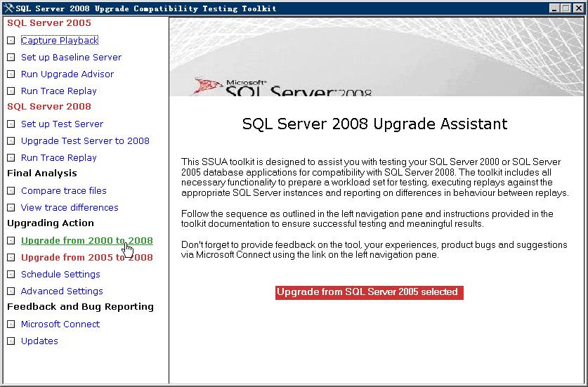Click the bullet icon beside Upgrade from 2005 to 2008
Viewport: 588px width, 387px height.
(x=11, y=258)
